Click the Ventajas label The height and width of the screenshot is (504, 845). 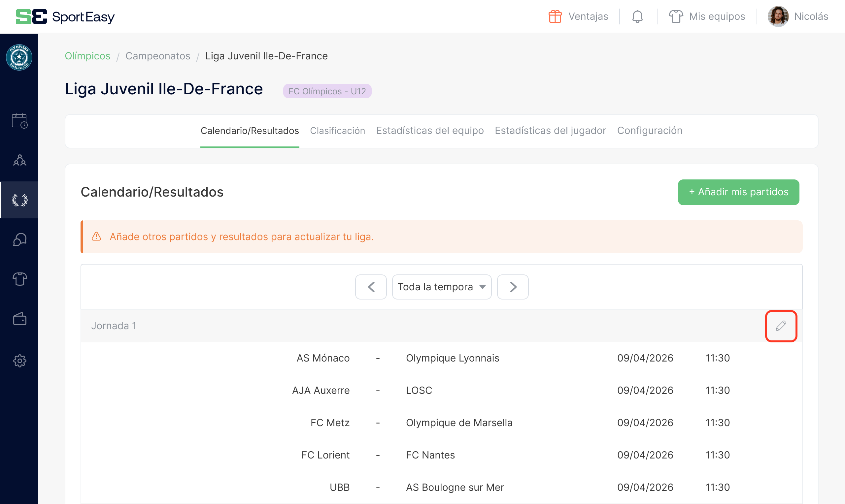tap(588, 16)
